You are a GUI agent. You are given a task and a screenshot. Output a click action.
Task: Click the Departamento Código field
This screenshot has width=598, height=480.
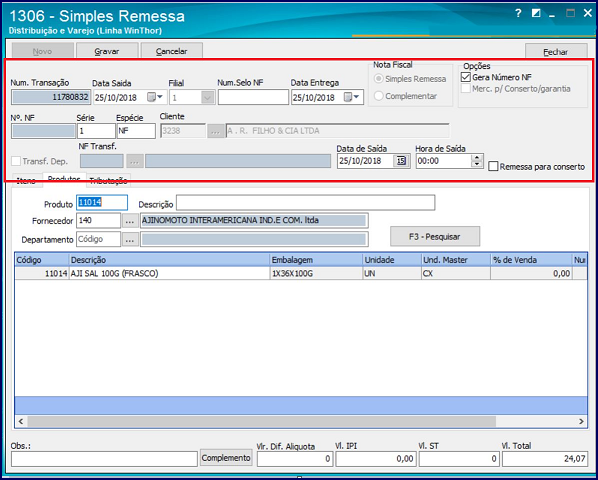(98, 239)
